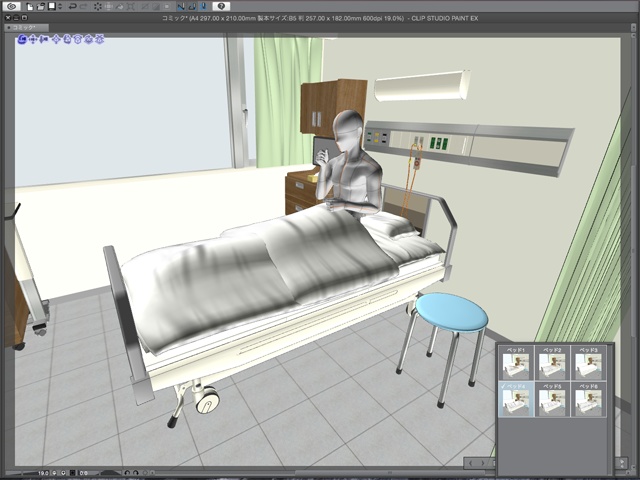This screenshot has width=640, height=480.
Task: Rotate the canvas right
Action: tap(136, 473)
